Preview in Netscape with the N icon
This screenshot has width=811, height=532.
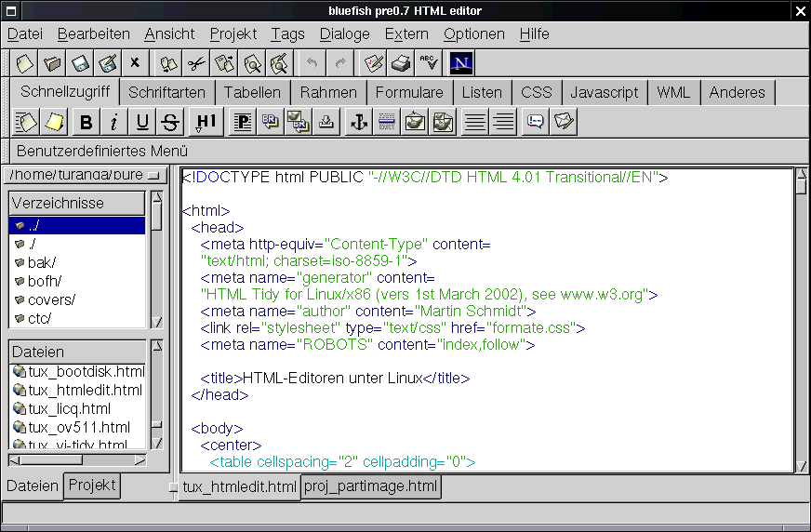pos(461,63)
